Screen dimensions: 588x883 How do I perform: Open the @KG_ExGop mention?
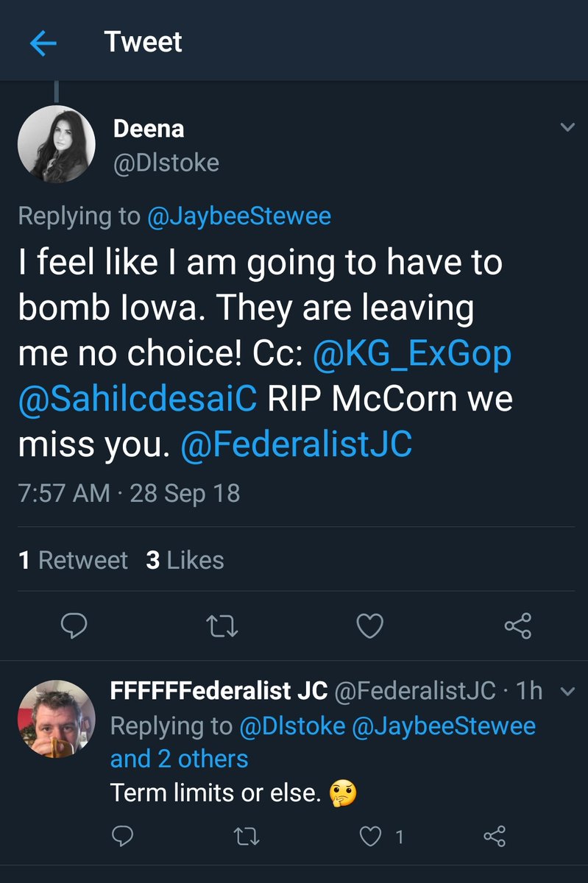pos(412,355)
